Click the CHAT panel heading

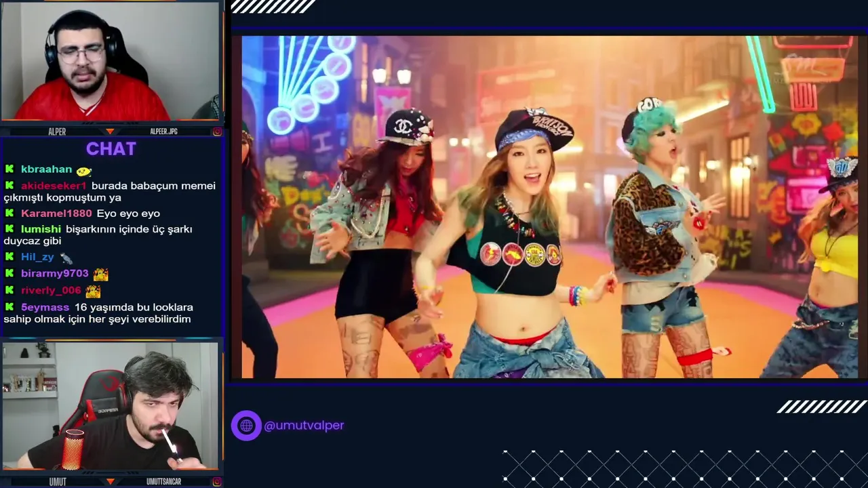111,149
